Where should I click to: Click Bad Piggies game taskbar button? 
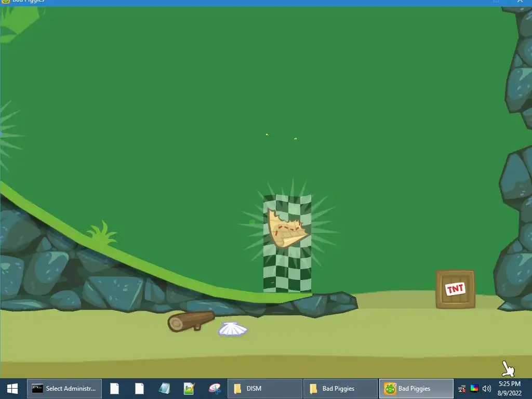click(416, 389)
